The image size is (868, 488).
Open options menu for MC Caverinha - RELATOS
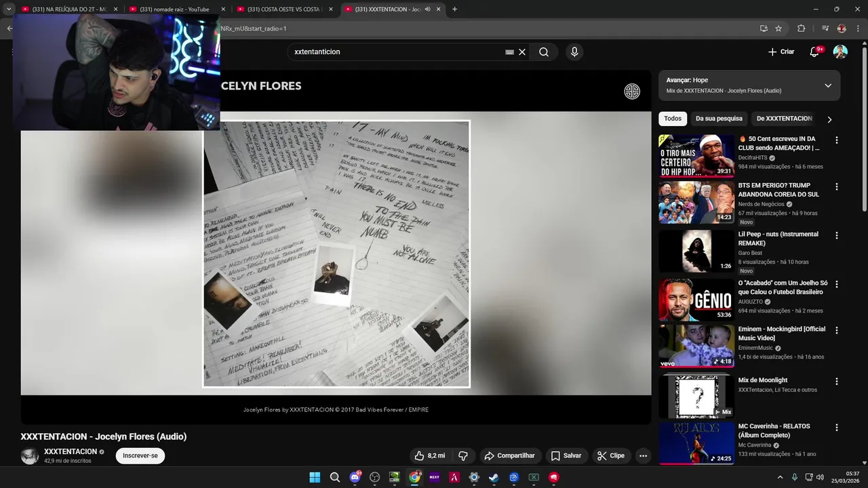tap(836, 428)
